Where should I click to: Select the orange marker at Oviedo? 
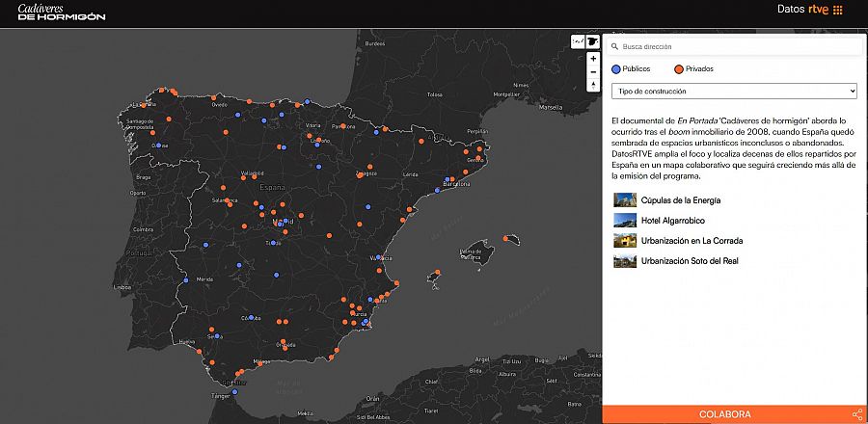pos(214,98)
